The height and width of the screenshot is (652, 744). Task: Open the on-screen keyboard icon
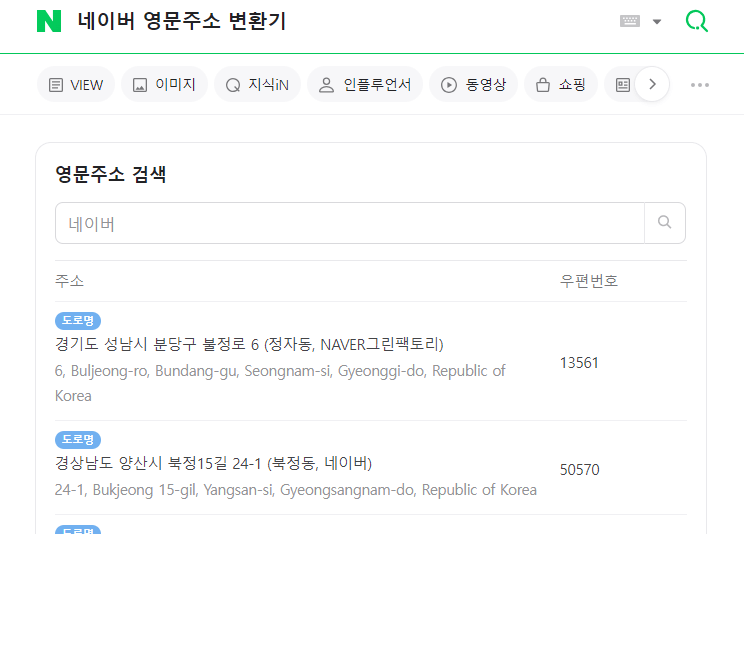(x=630, y=21)
